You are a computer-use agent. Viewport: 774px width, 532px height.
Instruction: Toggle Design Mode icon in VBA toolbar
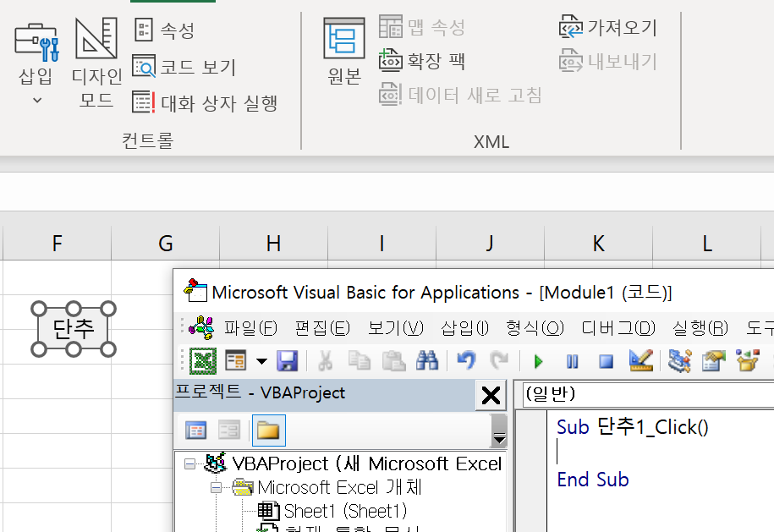640,361
